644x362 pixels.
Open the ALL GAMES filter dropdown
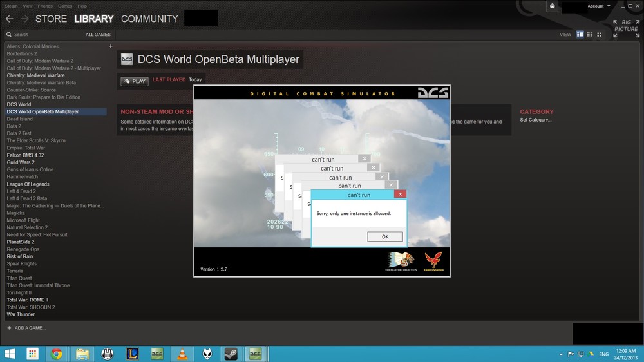click(98, 35)
